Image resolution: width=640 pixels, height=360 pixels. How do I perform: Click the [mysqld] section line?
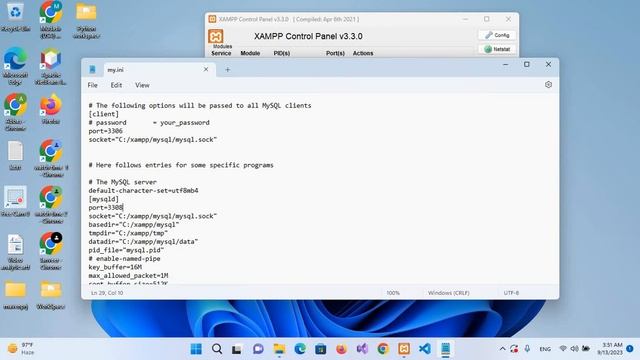(x=104, y=199)
